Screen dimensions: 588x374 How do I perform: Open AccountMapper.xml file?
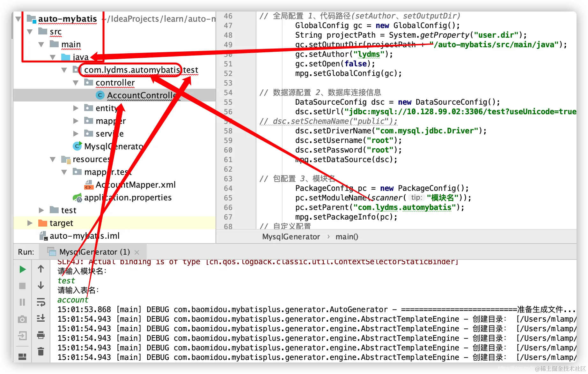click(136, 185)
